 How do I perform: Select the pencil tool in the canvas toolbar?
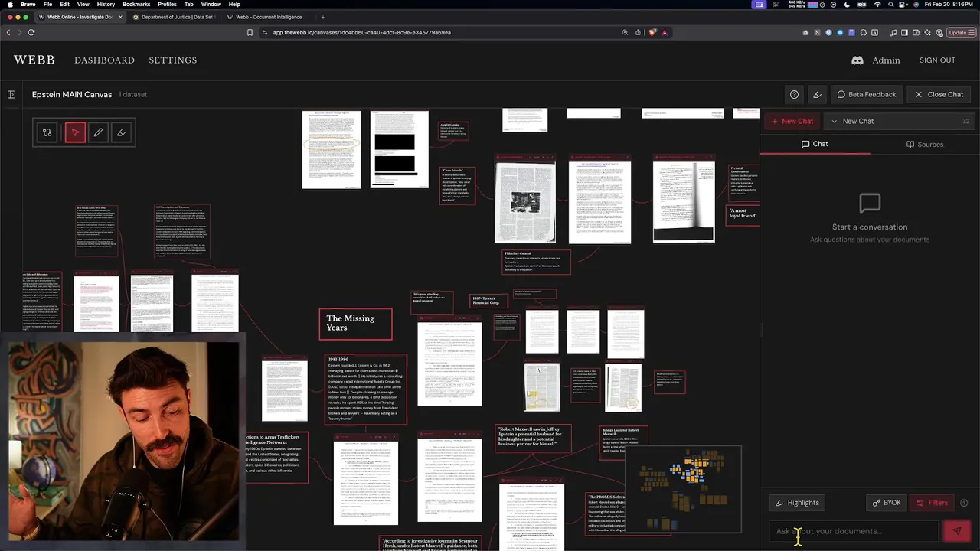pyautogui.click(x=98, y=132)
